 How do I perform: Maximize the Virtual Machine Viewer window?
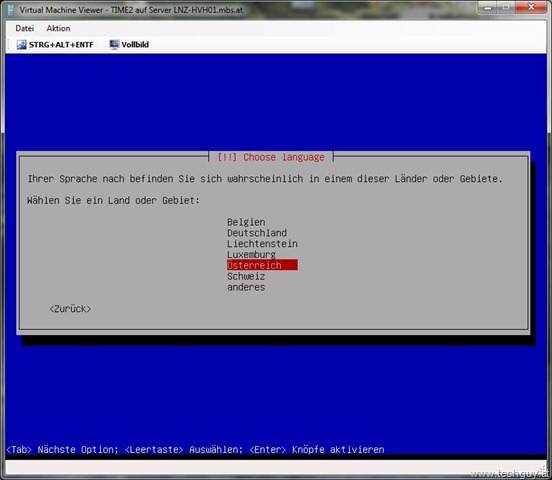pyautogui.click(x=506, y=7)
